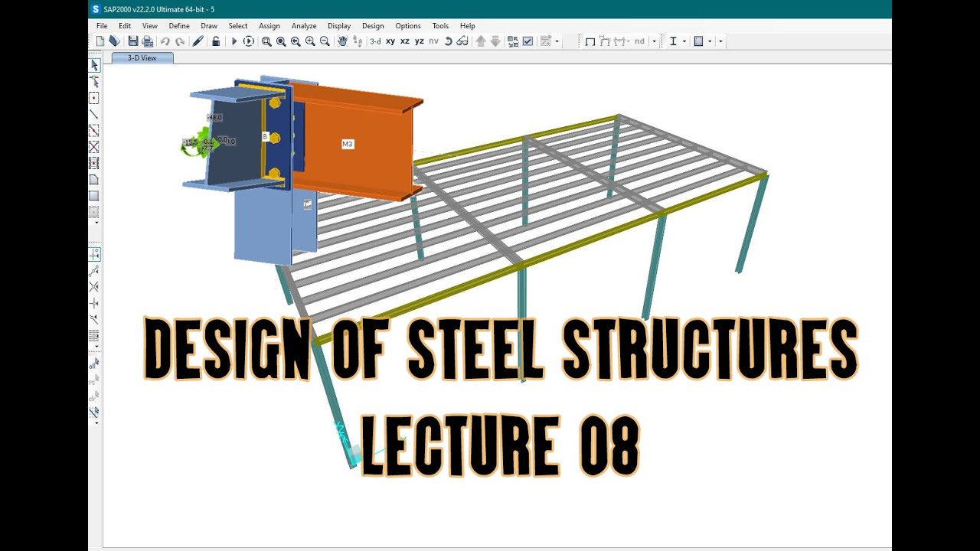Viewport: 980px width, 551px height.
Task: Set the xy plane view
Action: [x=390, y=41]
